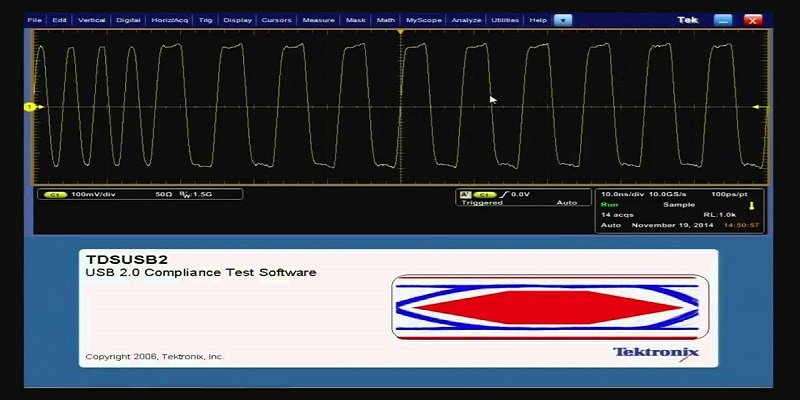The image size is (800, 400).
Task: Click the RL:1.0k record length readout
Action: 719,215
